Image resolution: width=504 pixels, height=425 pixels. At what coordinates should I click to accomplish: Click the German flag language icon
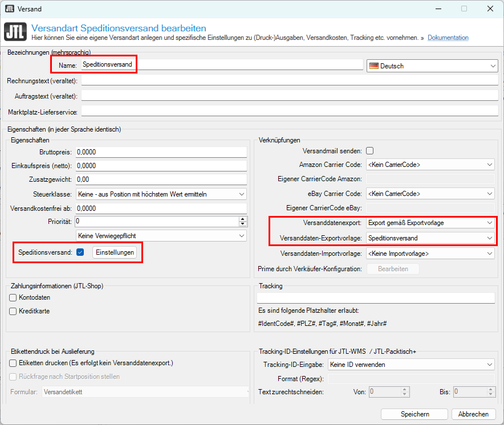(374, 66)
